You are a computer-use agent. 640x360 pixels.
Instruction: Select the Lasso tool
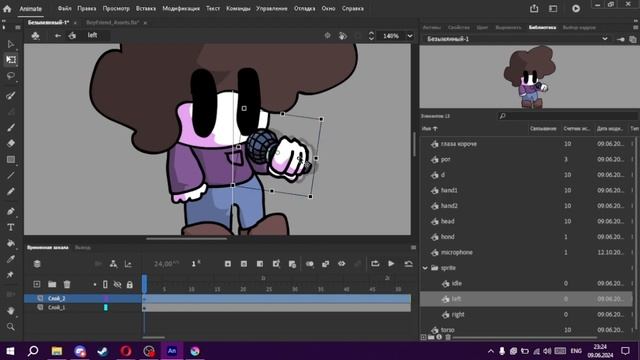(11, 76)
